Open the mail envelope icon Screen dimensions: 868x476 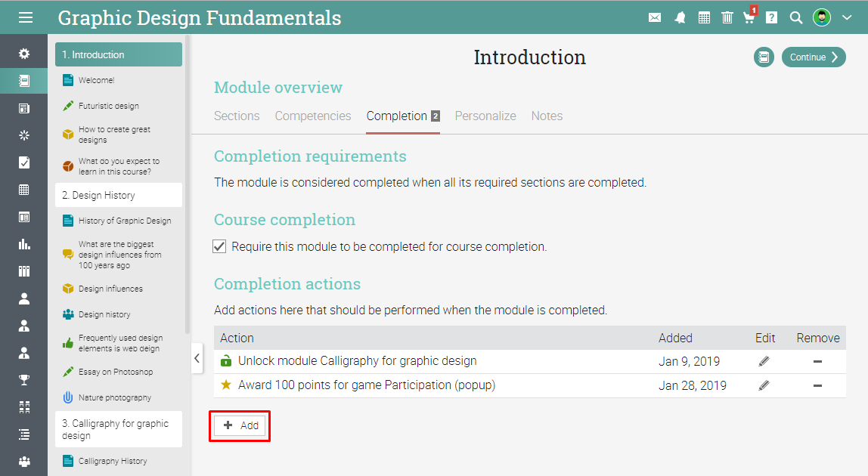pos(655,17)
